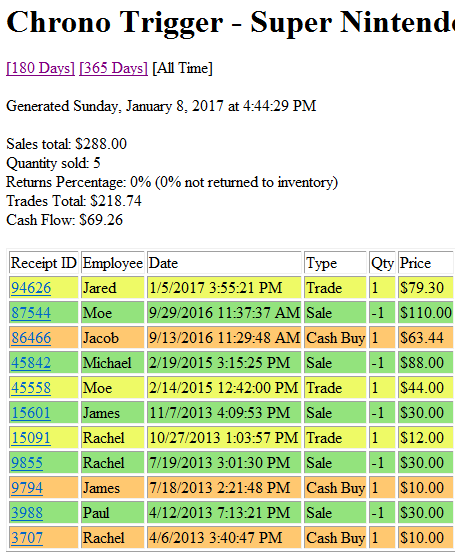Open receipt 86466
Viewport: 455px width, 552px height.
[x=31, y=338]
